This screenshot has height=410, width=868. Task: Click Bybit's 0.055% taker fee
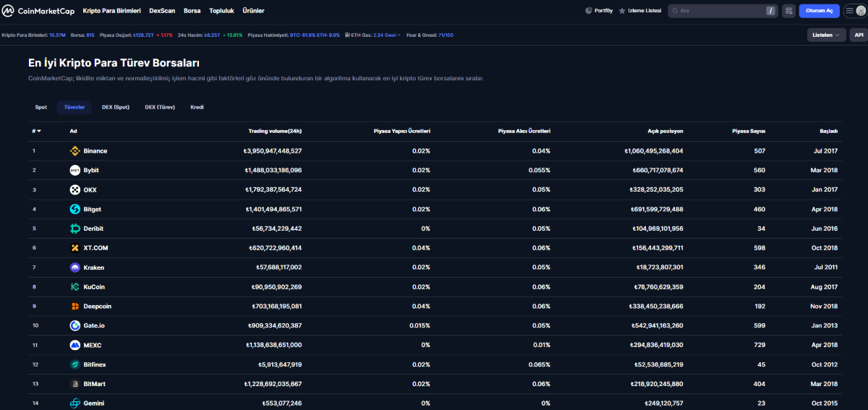click(539, 171)
